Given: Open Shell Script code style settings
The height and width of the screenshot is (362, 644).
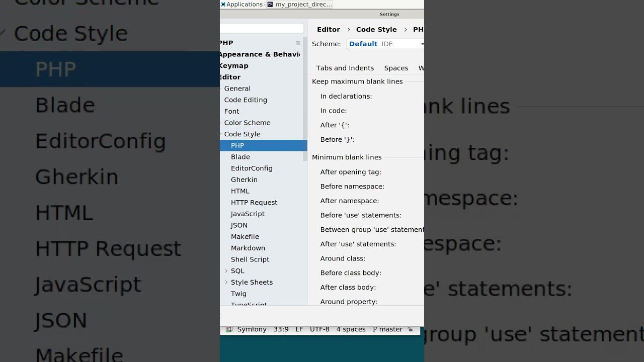Looking at the screenshot, I should click(x=250, y=259).
